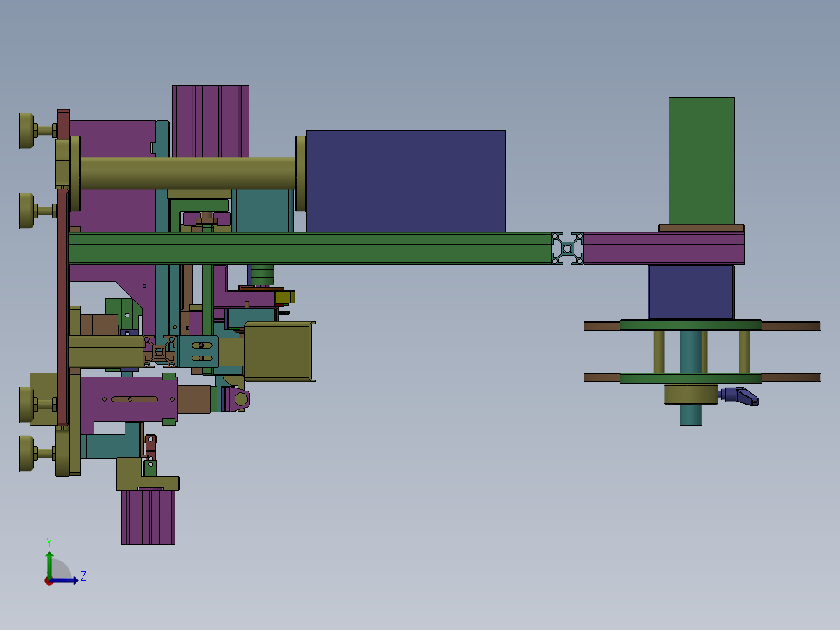The height and width of the screenshot is (630, 840).
Task: Select the olive channel box at center
Action: click(279, 352)
